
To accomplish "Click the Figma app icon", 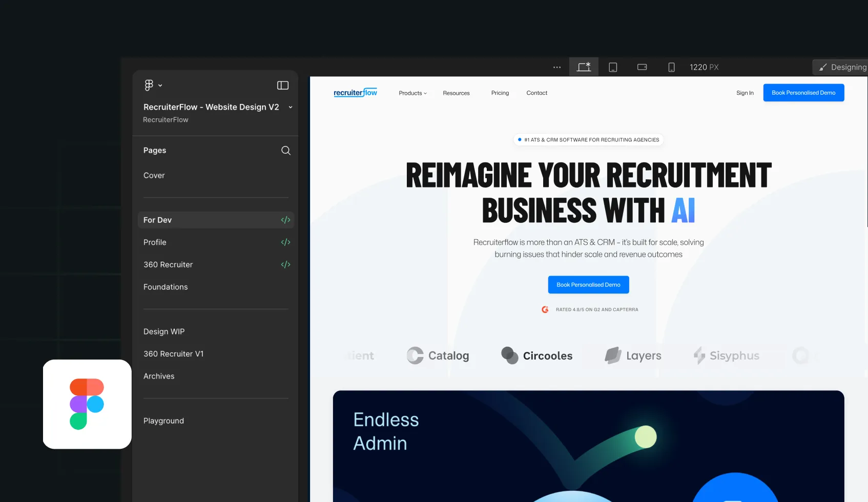I will (x=87, y=404).
